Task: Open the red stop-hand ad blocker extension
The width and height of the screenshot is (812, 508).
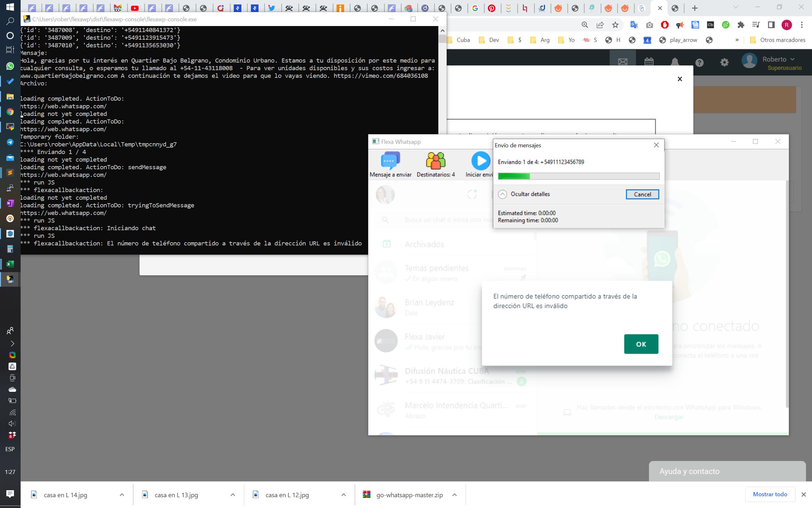Action: (x=665, y=24)
